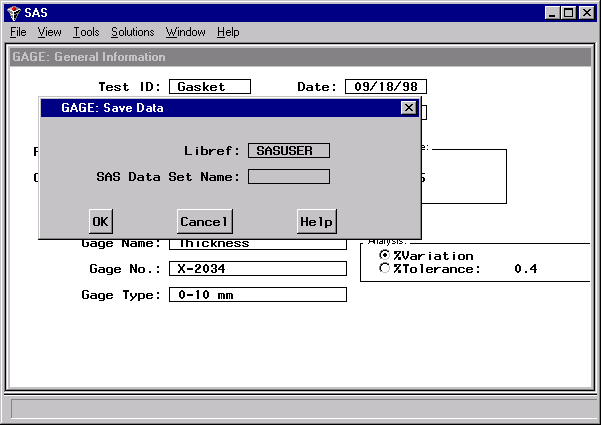Open the Help menu
601x425 pixels.
[x=228, y=32]
